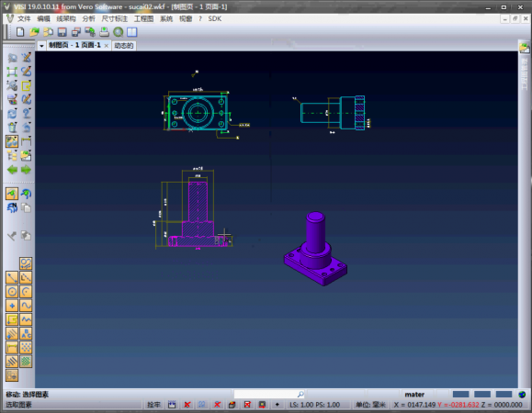This screenshot has height=413, width=532.
Task: Click the green left arrow icon
Action: coord(12,170)
